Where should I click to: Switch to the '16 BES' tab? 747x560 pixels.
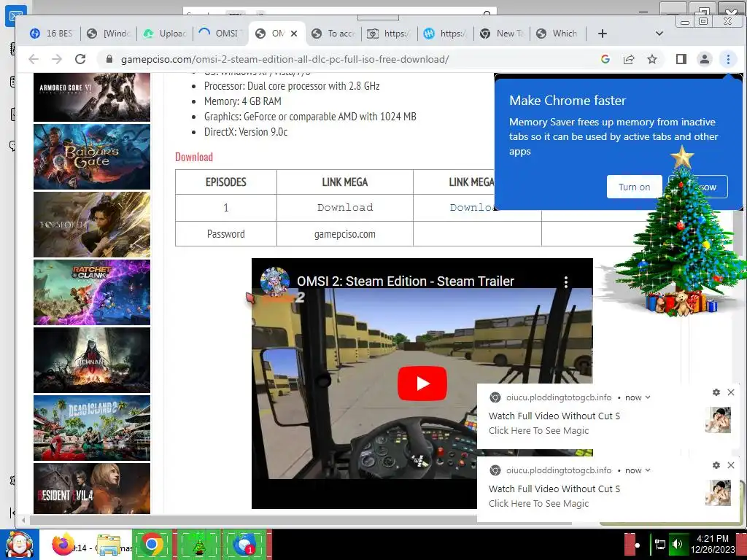(52, 34)
